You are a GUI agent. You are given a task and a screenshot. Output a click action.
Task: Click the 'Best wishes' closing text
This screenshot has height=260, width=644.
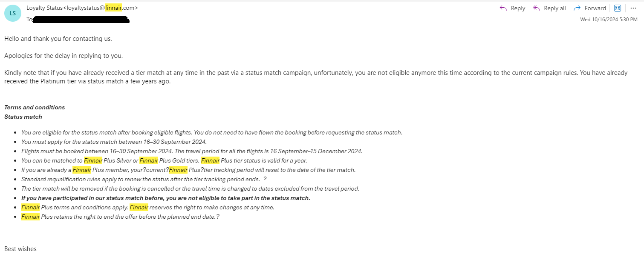[x=20, y=249]
